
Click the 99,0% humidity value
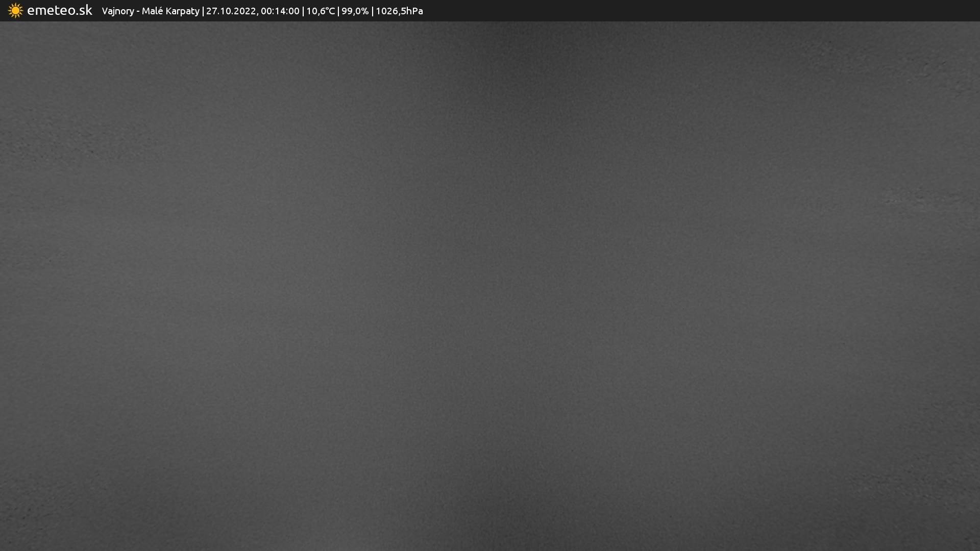pos(355,11)
